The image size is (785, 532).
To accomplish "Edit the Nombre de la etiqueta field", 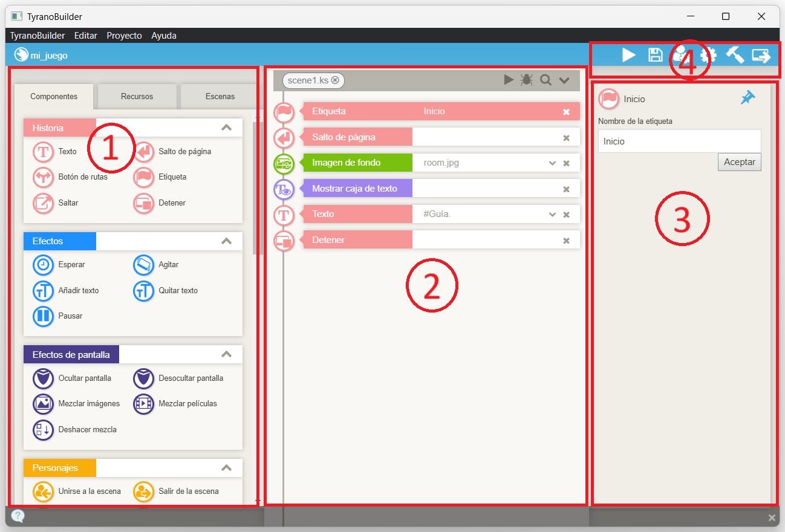I will (679, 141).
